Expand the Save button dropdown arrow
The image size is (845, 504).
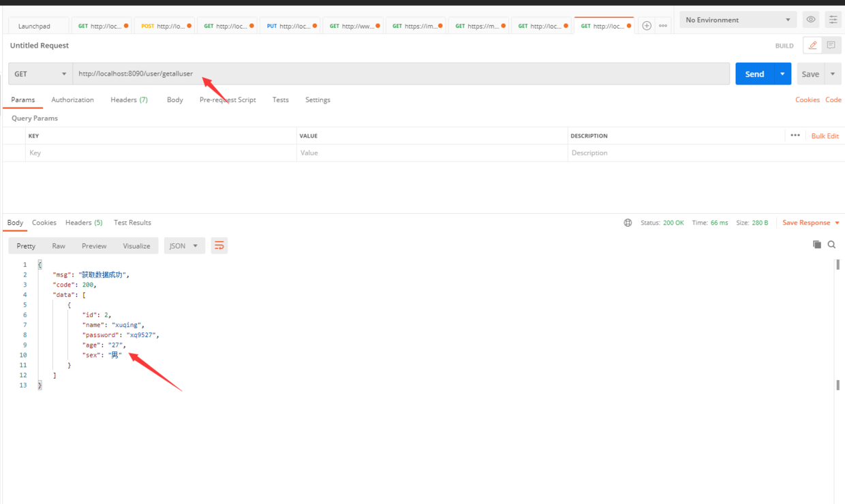coord(833,74)
